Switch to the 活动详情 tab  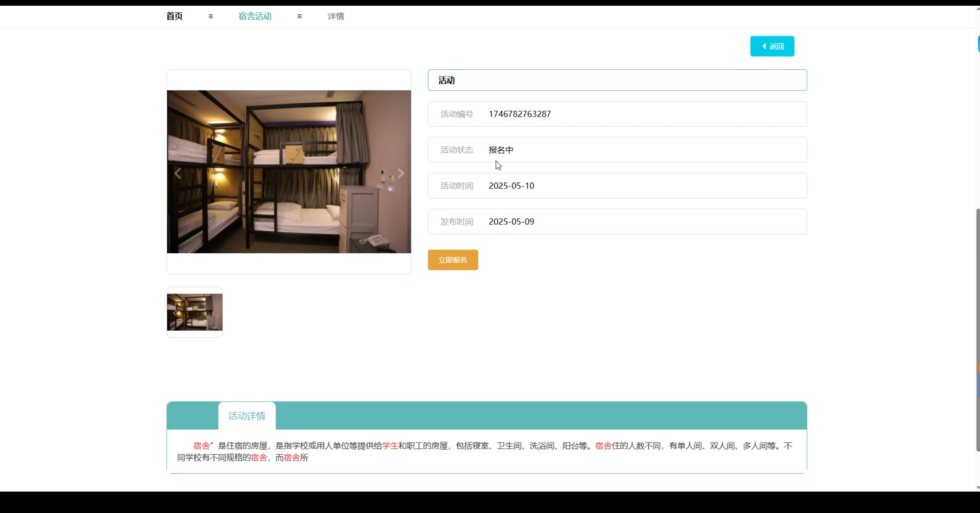click(x=247, y=415)
